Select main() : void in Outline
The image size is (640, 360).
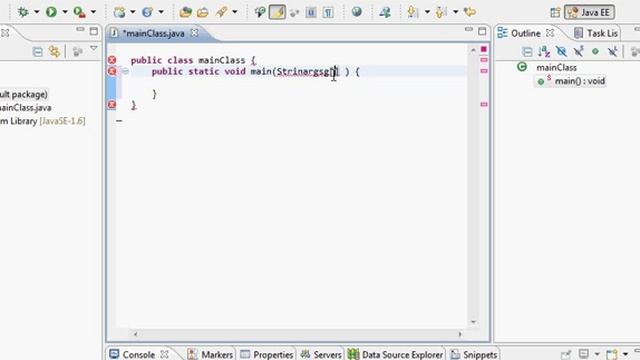click(x=580, y=81)
